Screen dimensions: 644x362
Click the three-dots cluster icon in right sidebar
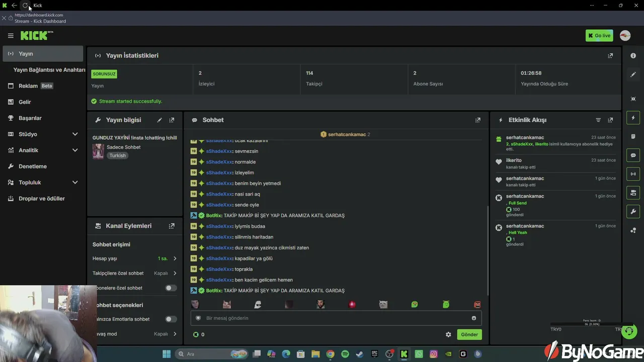(633, 230)
